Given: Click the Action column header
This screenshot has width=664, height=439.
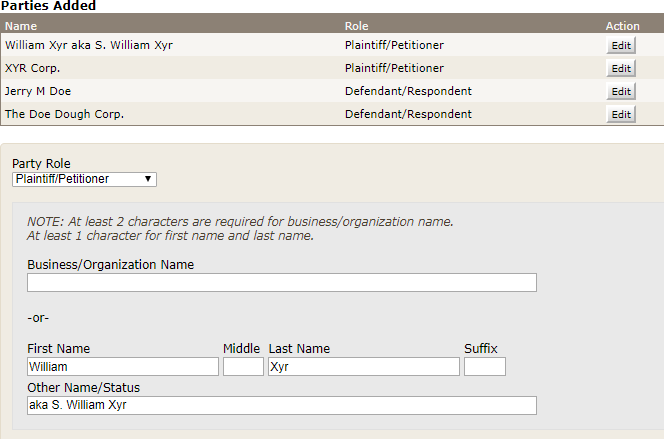Looking at the screenshot, I should [622, 26].
